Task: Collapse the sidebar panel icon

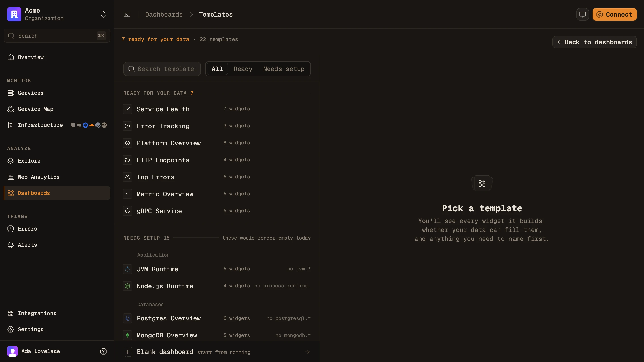Action: point(127,14)
